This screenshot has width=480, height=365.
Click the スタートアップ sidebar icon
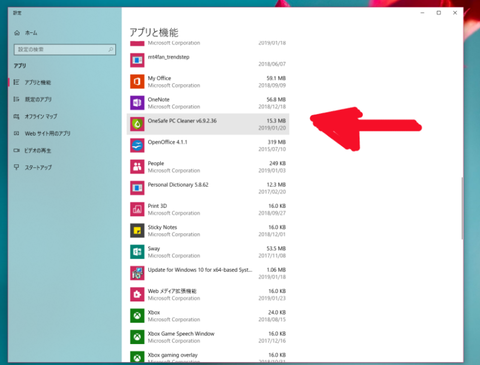[16, 167]
